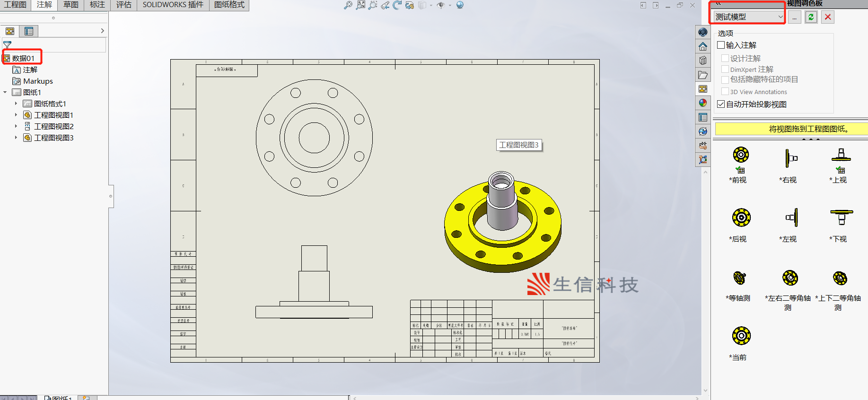Uncheck the 自动开始投影视图 checkbox
This screenshot has width=868, height=400.
721,104
